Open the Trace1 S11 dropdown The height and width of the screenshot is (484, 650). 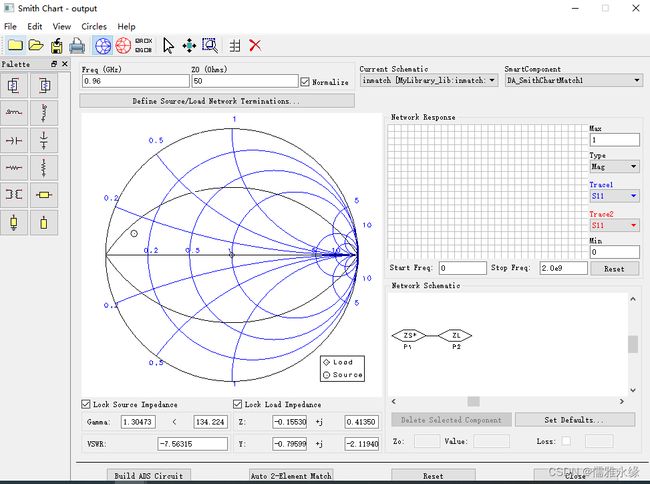pos(614,196)
